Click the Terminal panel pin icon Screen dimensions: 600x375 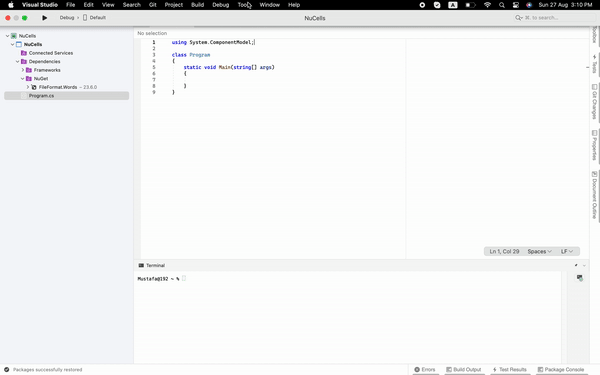tap(576, 265)
